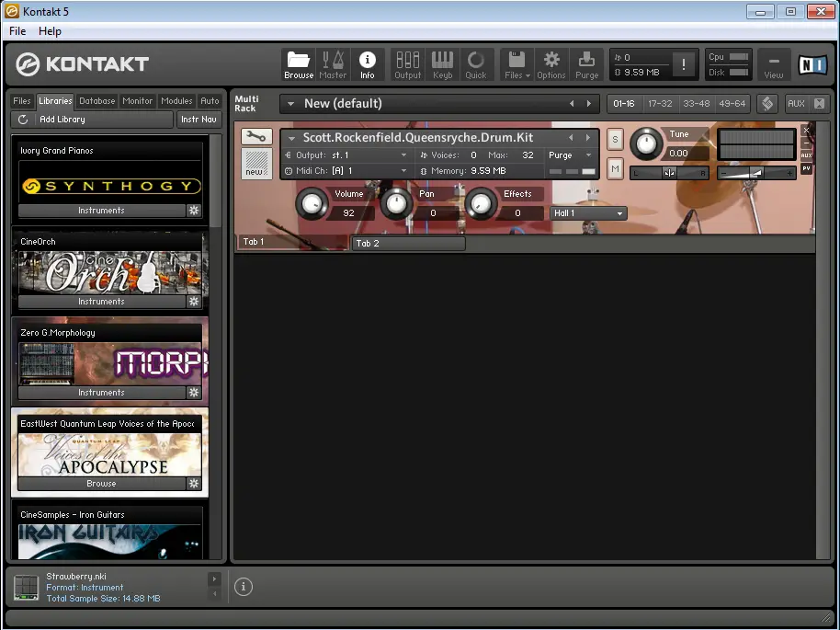Viewport: 840px width, 630px height.
Task: Switch to the Monitor tab
Action: pos(137,101)
